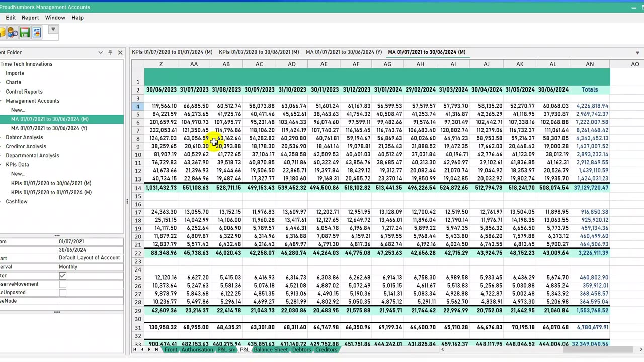This screenshot has width=644, height=362.
Task: Switch to the Balance Sheet sheet tab
Action: (x=271, y=350)
